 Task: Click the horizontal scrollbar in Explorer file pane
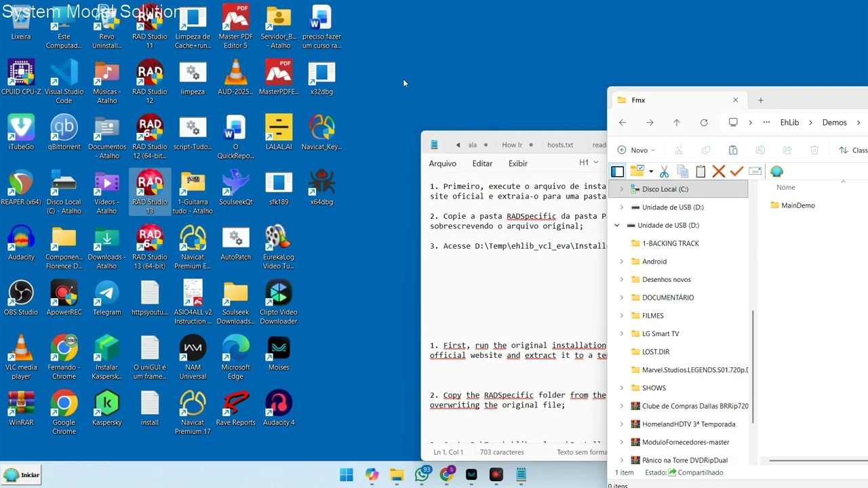(x=818, y=461)
